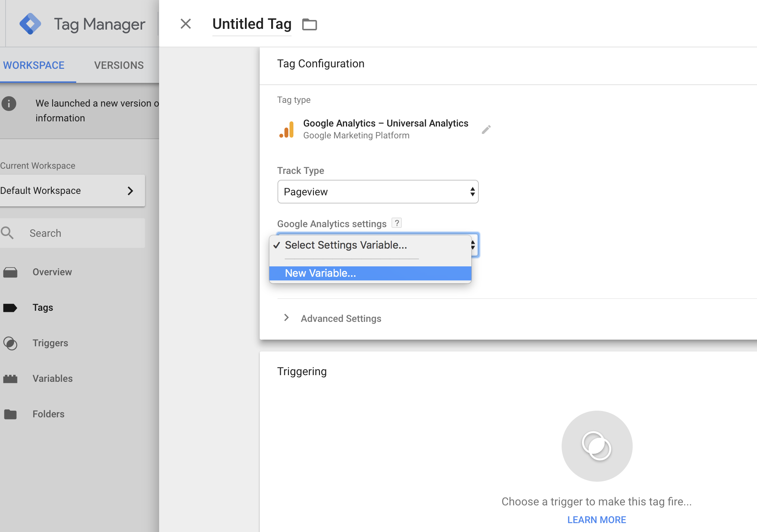Viewport: 757px width, 532px height.
Task: Click the trigger placeholder circle icon
Action: point(597,446)
